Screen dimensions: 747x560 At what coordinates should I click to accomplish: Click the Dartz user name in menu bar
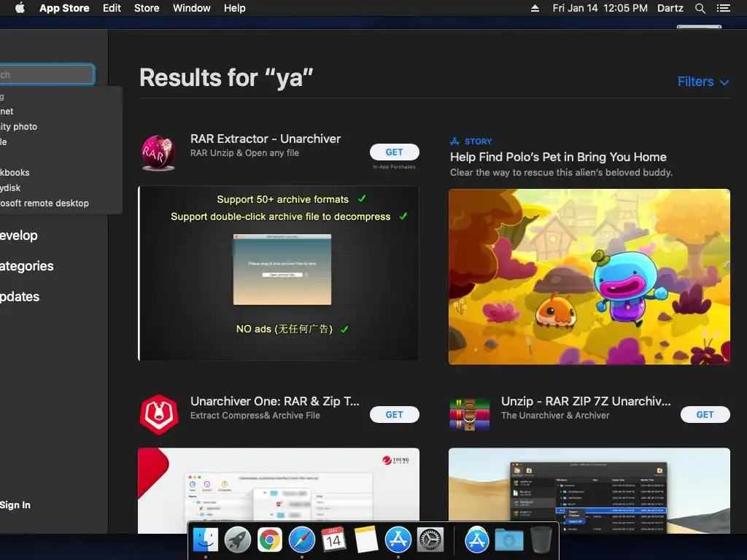coord(670,8)
